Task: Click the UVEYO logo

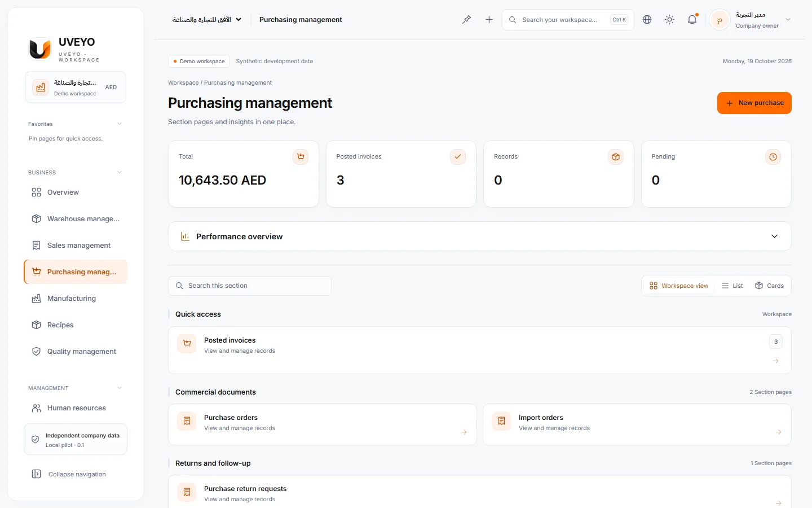Action: pyautogui.click(x=40, y=49)
